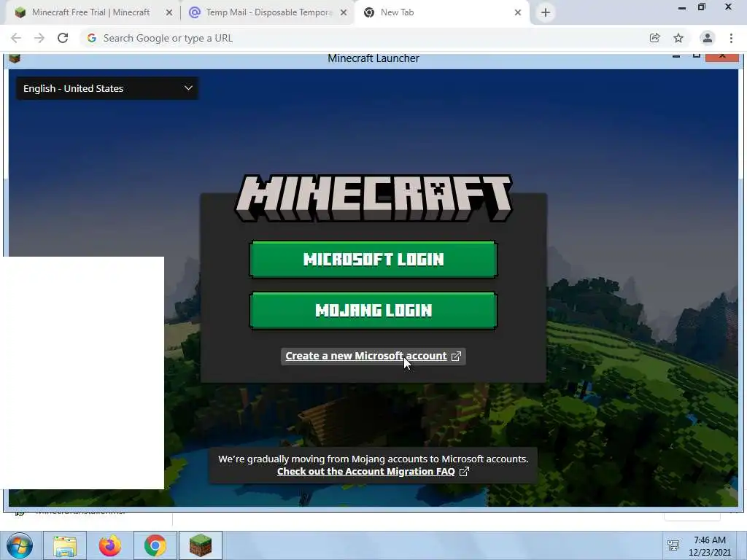Close the Temp Mail tab
Screen dimensions: 747x560
click(x=344, y=13)
